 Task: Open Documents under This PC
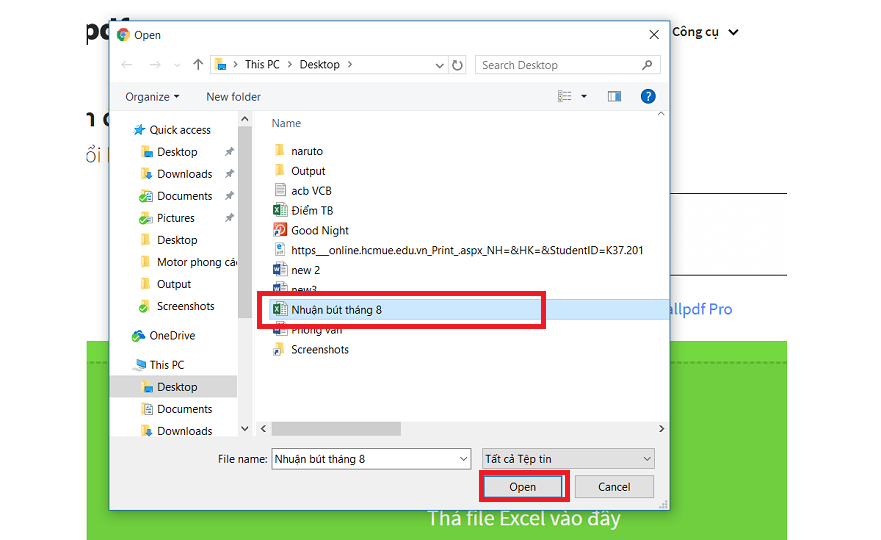177,409
